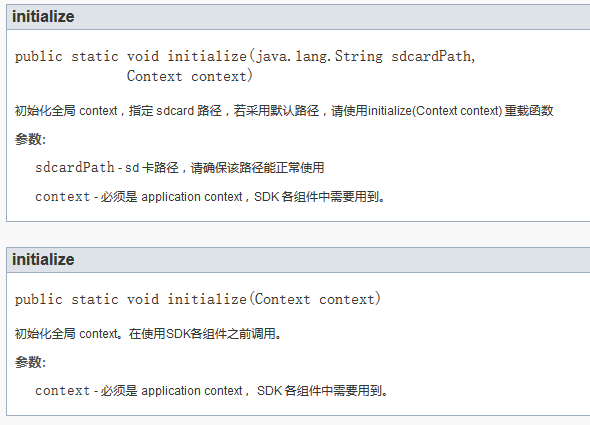Click the second 参数: label

pyautogui.click(x=30, y=362)
